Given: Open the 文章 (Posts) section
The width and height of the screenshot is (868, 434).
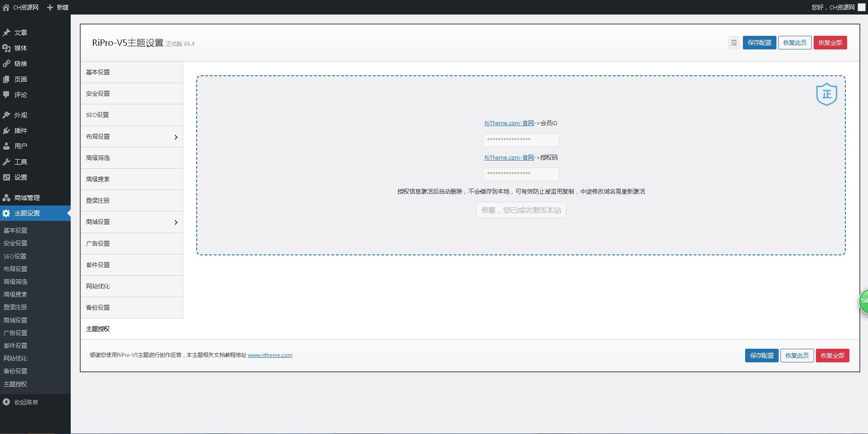Looking at the screenshot, I should pos(20,32).
